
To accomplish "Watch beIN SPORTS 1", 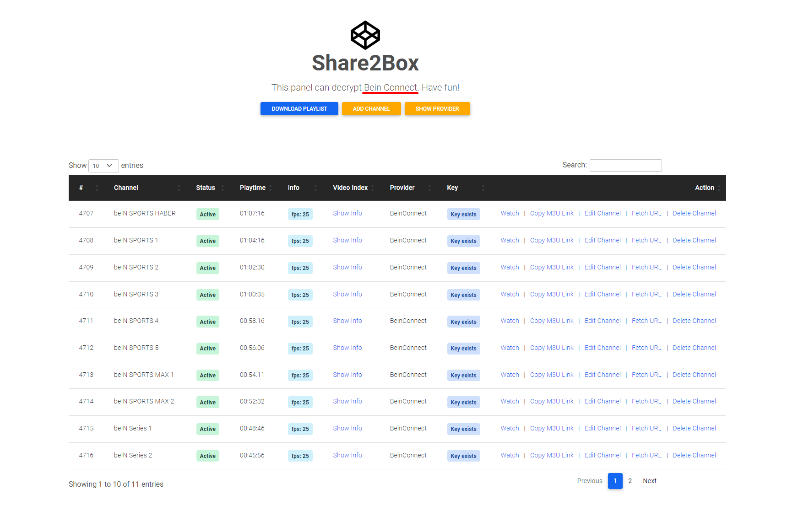I will coord(510,240).
